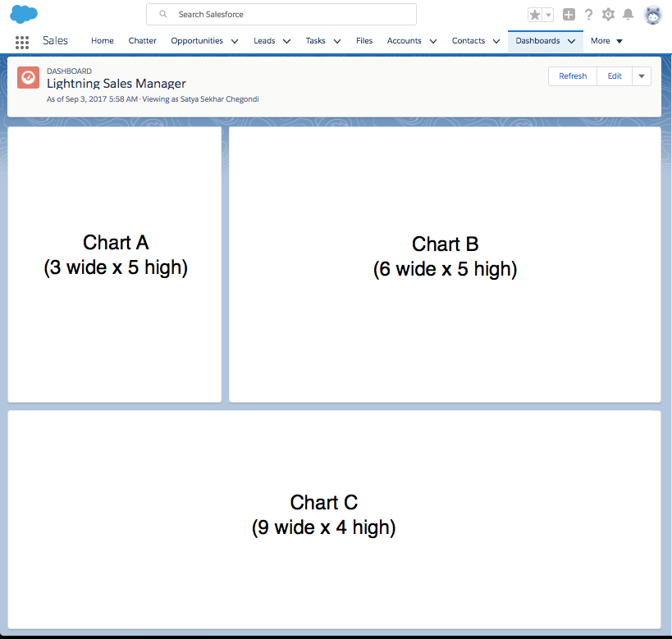Screen dimensions: 672x639
Task: Open the Setup gear icon
Action: click(x=608, y=15)
